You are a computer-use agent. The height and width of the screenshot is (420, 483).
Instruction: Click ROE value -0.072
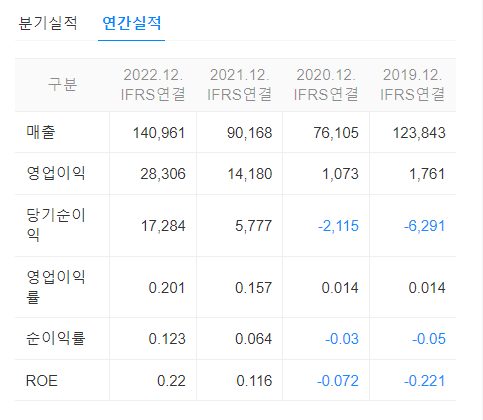pyautogui.click(x=338, y=381)
